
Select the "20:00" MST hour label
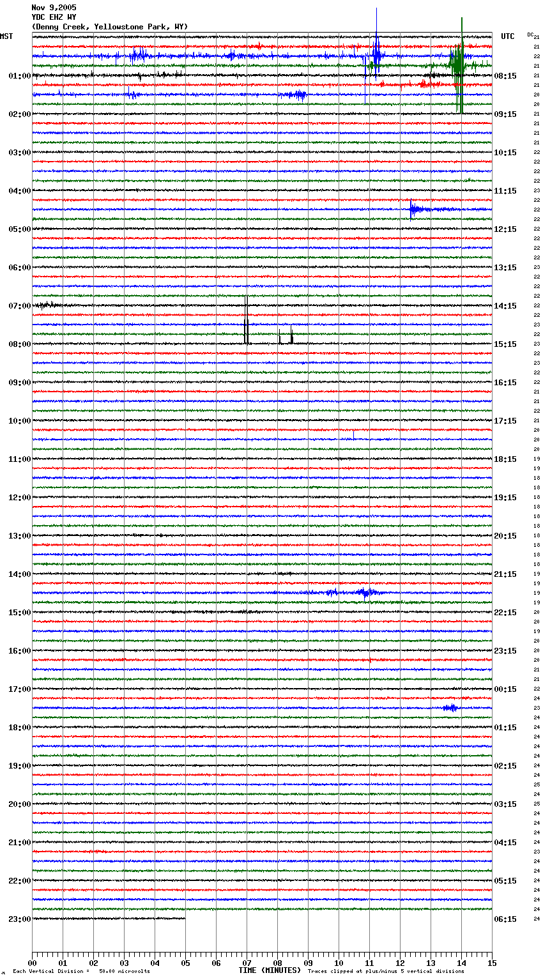[20, 804]
